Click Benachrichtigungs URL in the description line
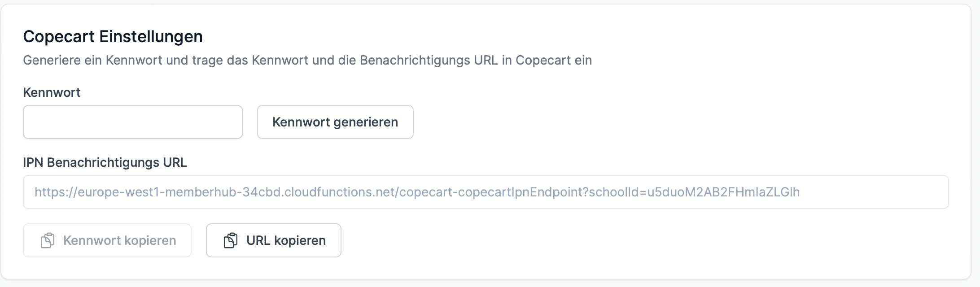Viewport: 980px width, 287px height. click(429, 60)
